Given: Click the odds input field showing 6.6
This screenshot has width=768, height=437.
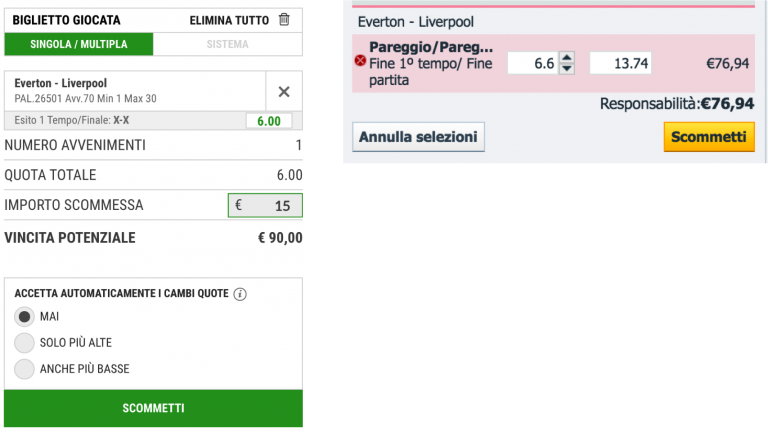Looking at the screenshot, I should click(532, 63).
